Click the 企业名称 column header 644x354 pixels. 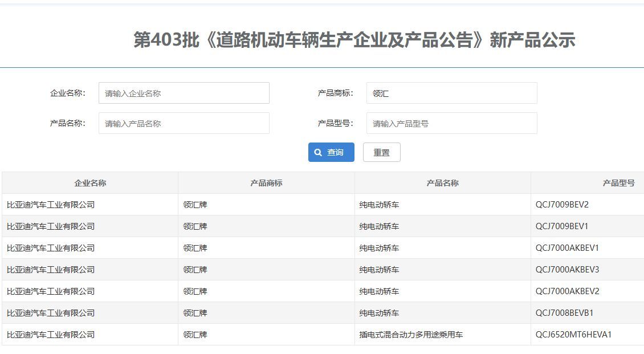point(89,182)
